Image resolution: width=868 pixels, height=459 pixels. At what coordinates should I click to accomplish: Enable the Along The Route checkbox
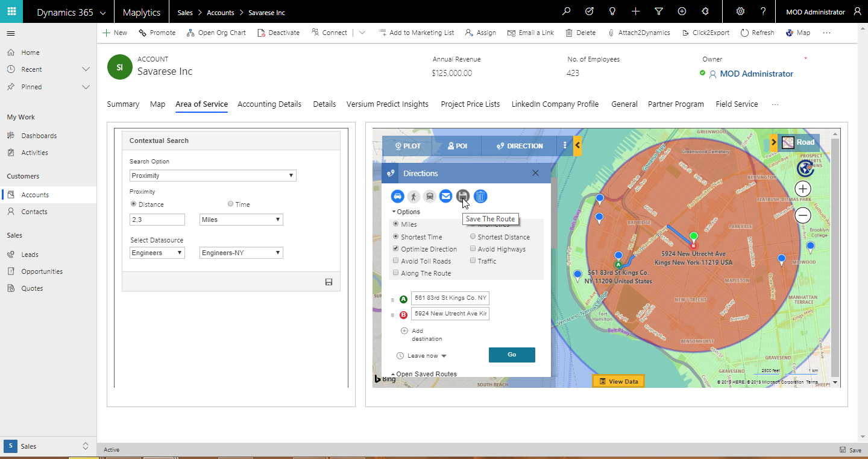click(x=395, y=273)
